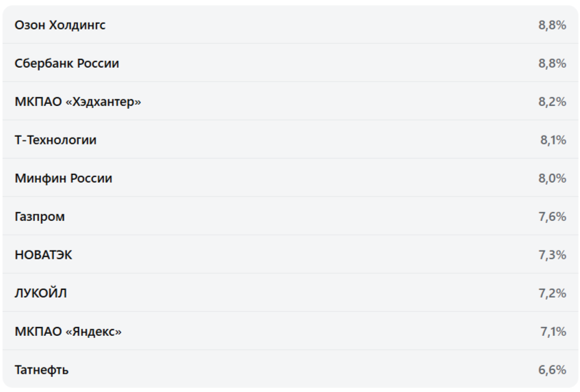Click the 8,8% share for Озон Холдингс
This screenshot has width=580, height=392.
[552, 25]
